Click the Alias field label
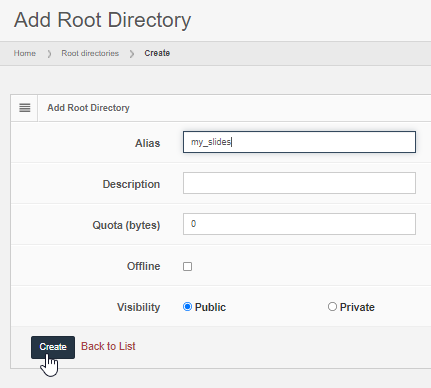 point(147,143)
